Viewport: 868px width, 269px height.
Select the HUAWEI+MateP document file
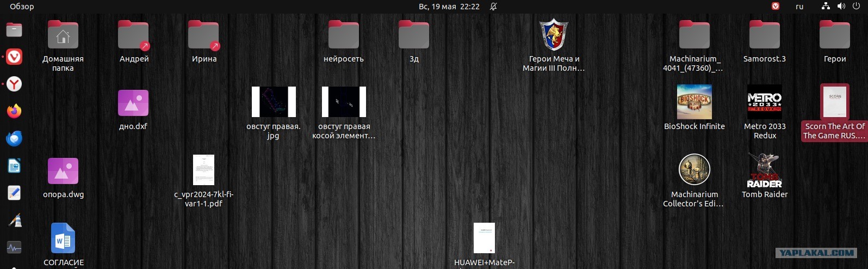pos(484,245)
